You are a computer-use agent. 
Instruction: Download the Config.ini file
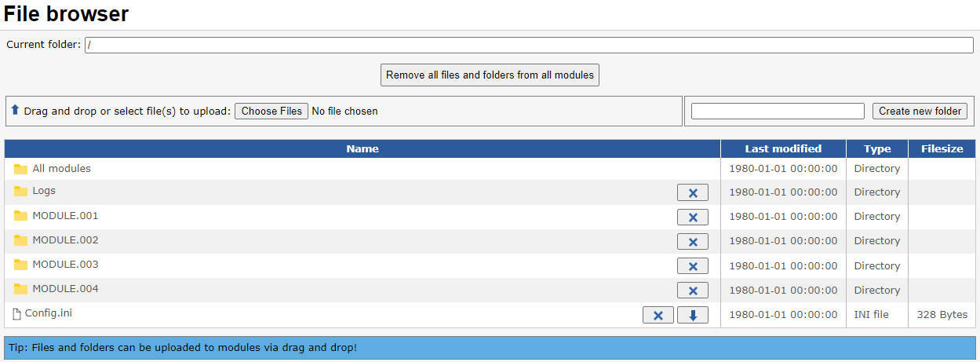[x=692, y=315]
